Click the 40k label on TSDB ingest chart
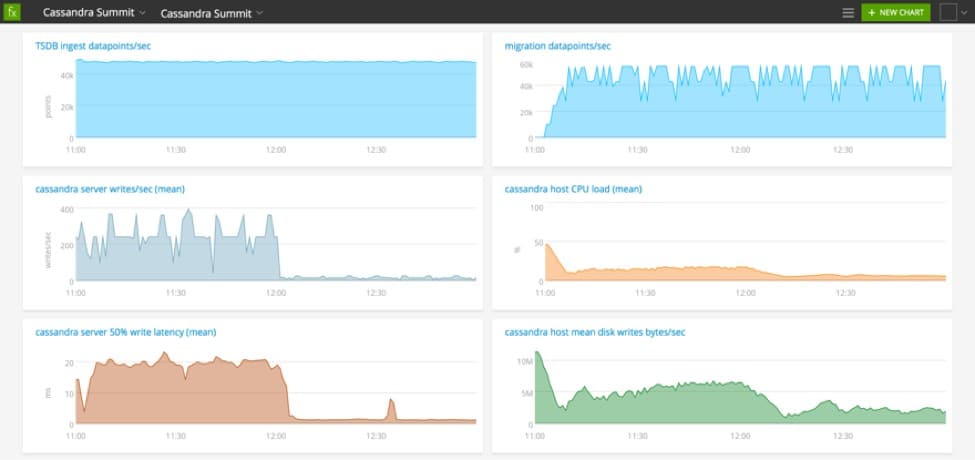Viewport: 975px width, 460px height. (x=67, y=75)
